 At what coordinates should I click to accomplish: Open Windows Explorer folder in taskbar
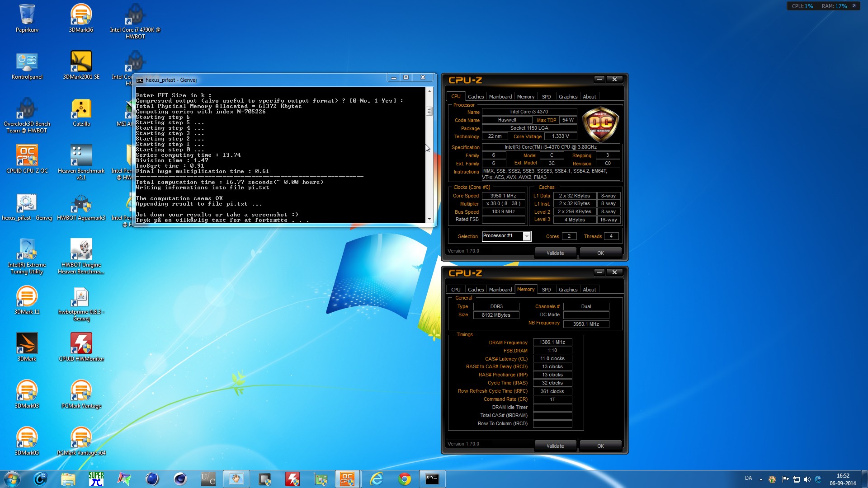(x=68, y=479)
